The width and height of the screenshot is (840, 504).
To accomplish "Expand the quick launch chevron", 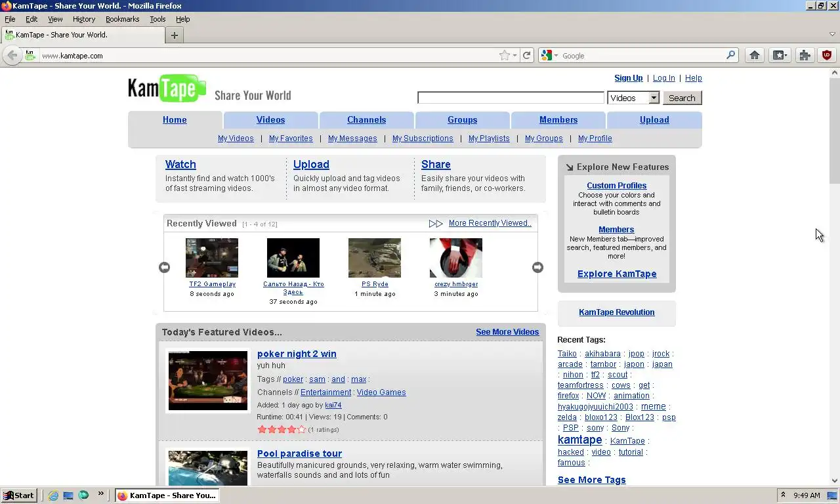I will (x=101, y=493).
